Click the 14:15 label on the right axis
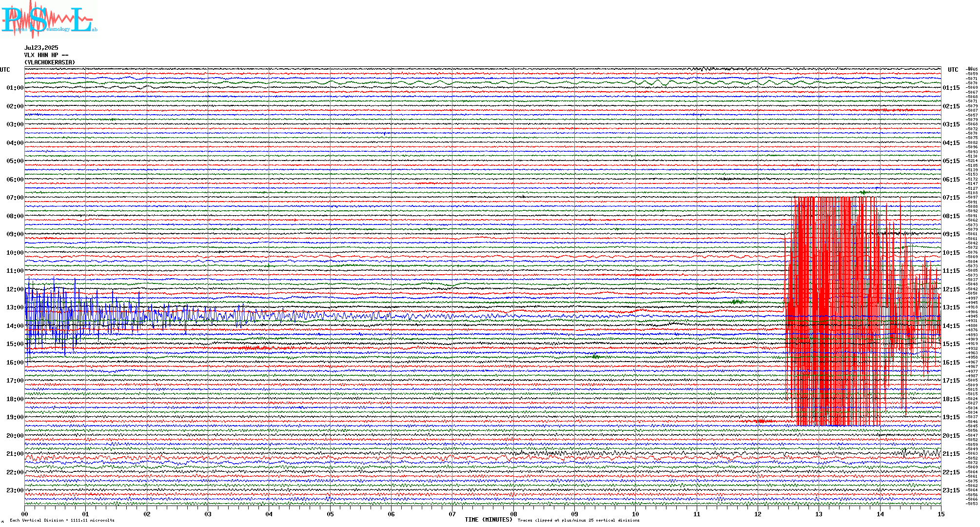The image size is (980, 527). (x=951, y=326)
